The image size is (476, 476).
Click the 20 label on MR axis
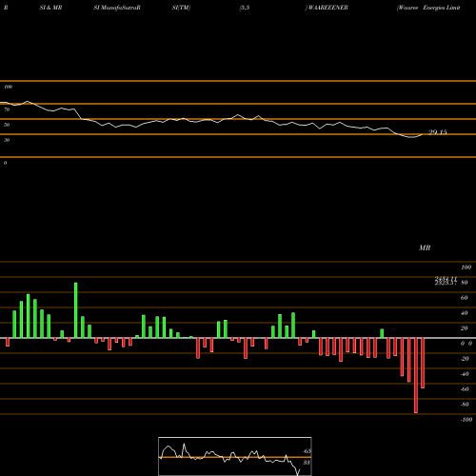pos(465,328)
